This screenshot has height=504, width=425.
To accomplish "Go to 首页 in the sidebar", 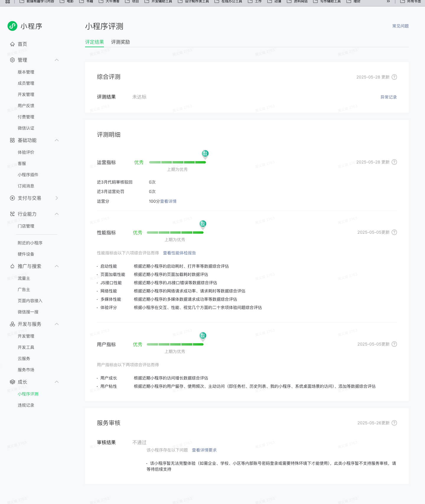I will [x=22, y=44].
